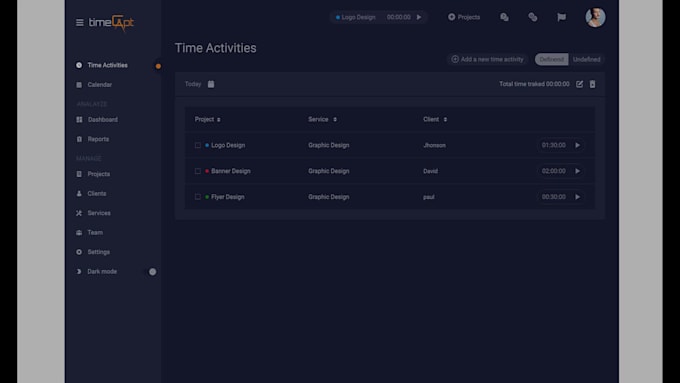Click Add a new time activity

tap(487, 59)
